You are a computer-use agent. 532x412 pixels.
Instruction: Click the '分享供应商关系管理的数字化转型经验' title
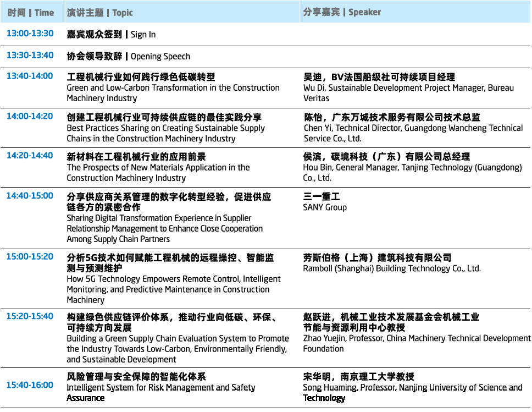point(146,197)
